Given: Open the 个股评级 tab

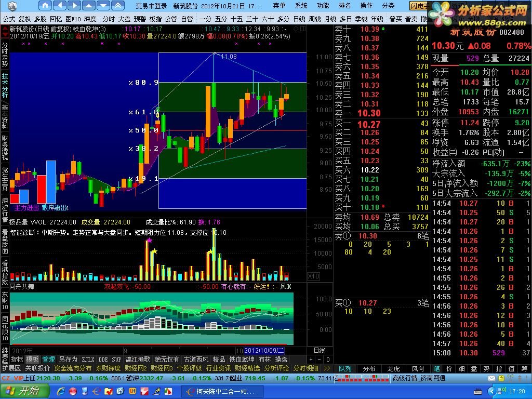Looking at the screenshot, I should pyautogui.click(x=189, y=368).
